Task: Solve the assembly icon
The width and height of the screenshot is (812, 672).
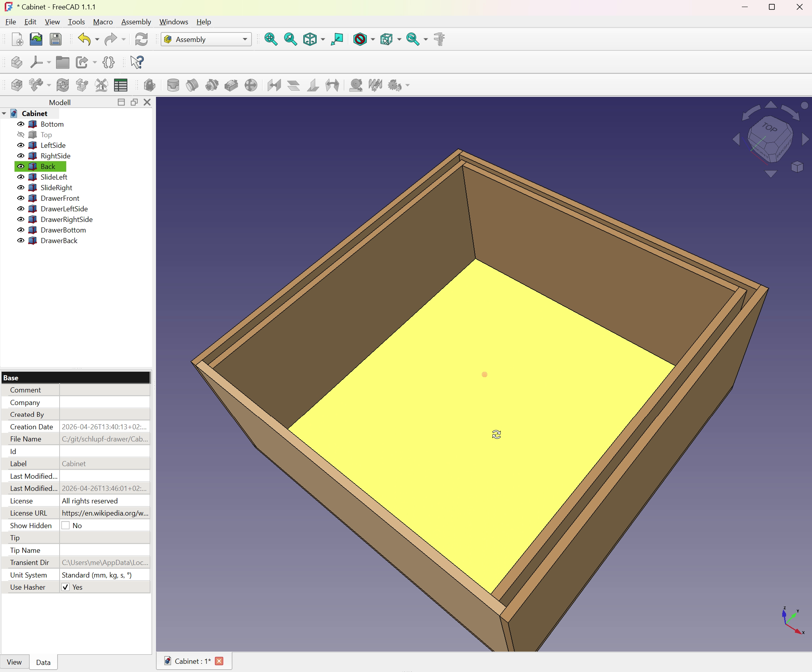Action: pos(62,85)
